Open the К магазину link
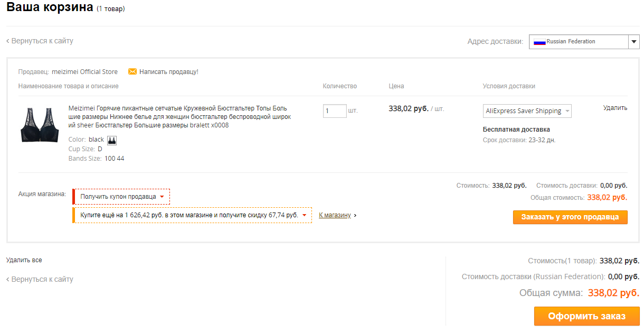This screenshot has height=332, width=644. [335, 215]
